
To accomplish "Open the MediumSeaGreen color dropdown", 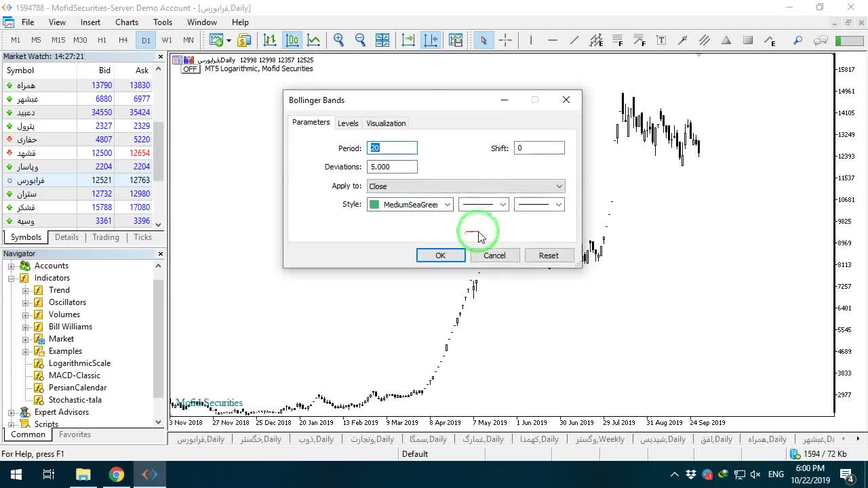I will [410, 205].
